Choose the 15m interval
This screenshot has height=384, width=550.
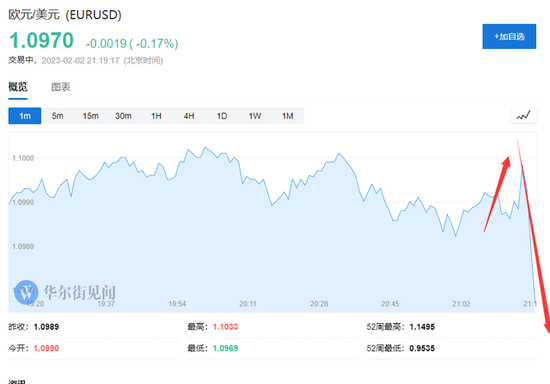coord(90,116)
